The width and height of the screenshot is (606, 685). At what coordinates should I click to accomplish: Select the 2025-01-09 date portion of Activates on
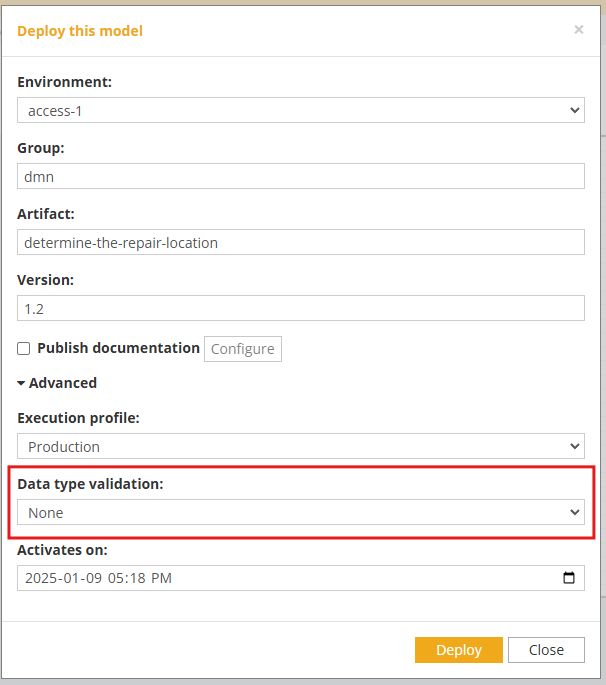[63, 578]
